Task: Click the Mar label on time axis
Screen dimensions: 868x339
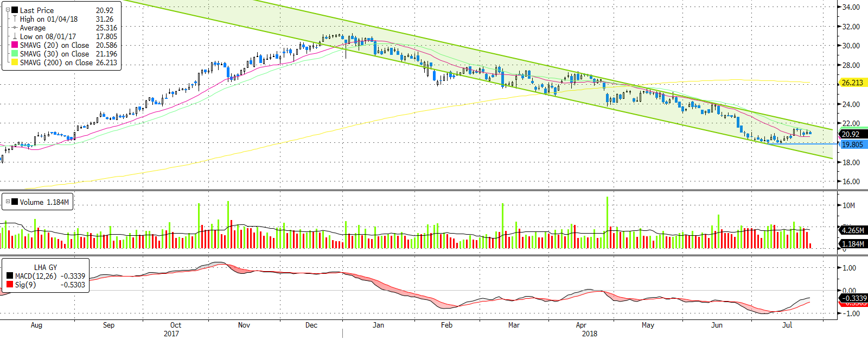Action: pos(514,325)
